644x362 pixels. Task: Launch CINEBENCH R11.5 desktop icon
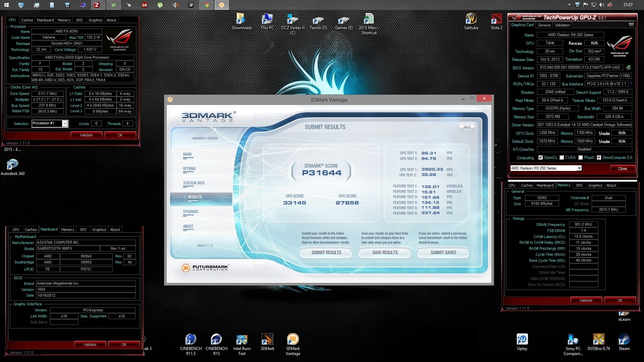(x=191, y=344)
